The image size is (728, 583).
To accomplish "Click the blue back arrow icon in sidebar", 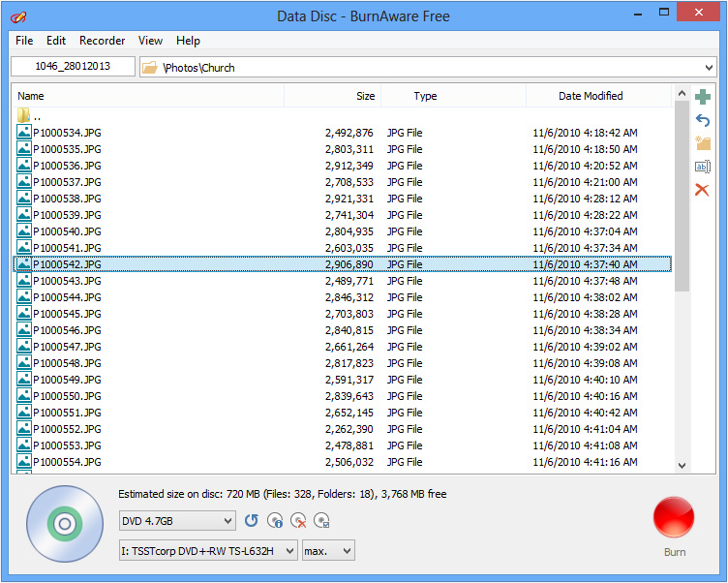I will click(703, 121).
